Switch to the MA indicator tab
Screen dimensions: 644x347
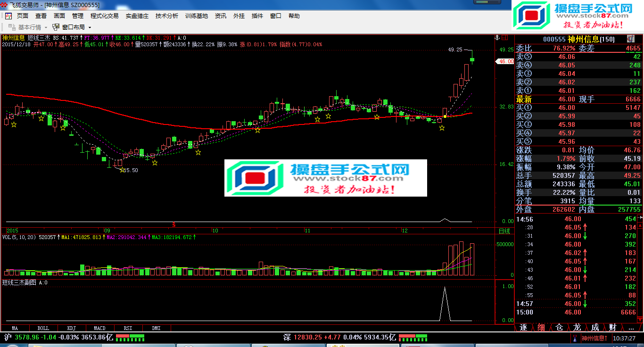click(x=15, y=328)
